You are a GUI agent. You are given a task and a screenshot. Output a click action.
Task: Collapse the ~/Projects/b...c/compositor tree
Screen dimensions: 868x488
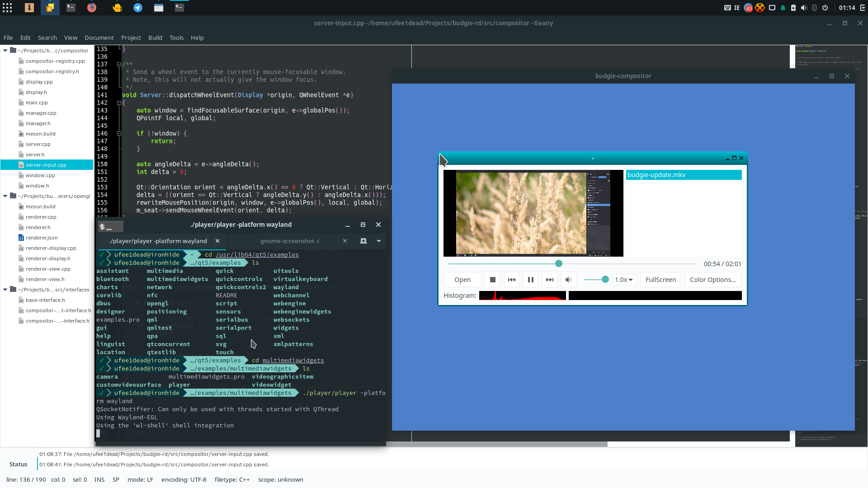(x=5, y=51)
